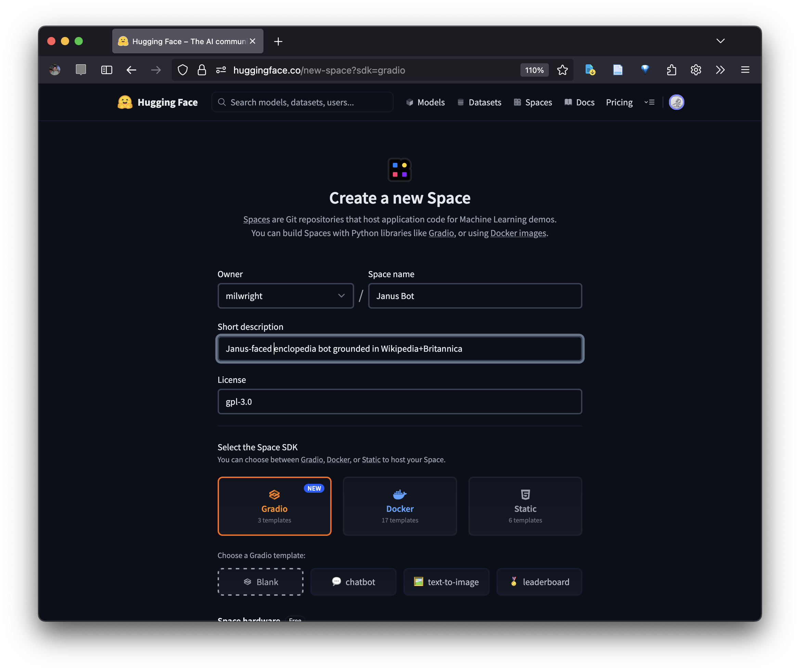Open the Owner milwright dropdown

(285, 296)
